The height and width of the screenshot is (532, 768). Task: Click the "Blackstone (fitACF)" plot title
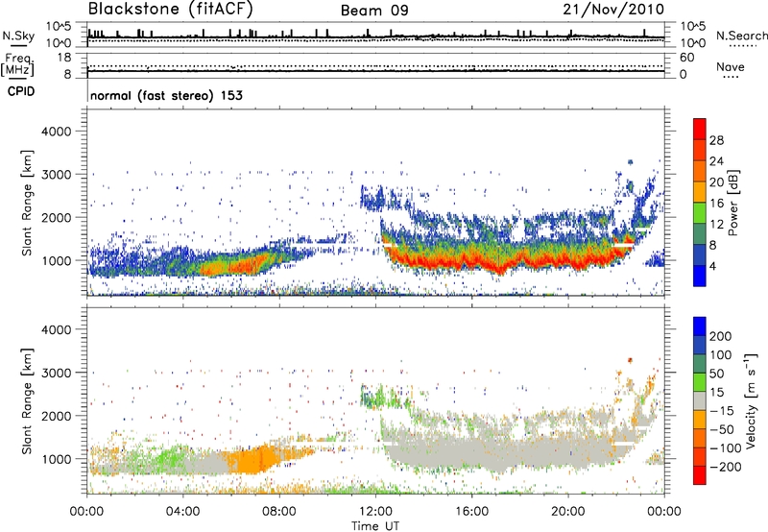coord(170,9)
